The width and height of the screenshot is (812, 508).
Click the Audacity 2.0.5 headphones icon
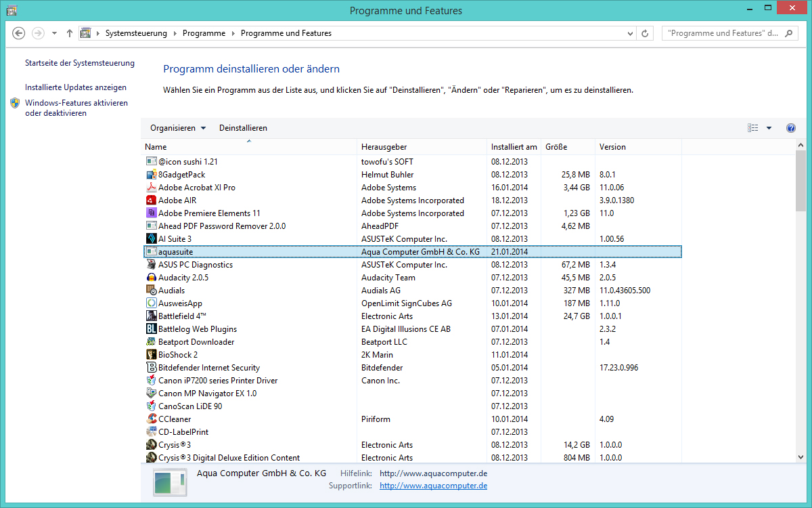click(x=152, y=278)
